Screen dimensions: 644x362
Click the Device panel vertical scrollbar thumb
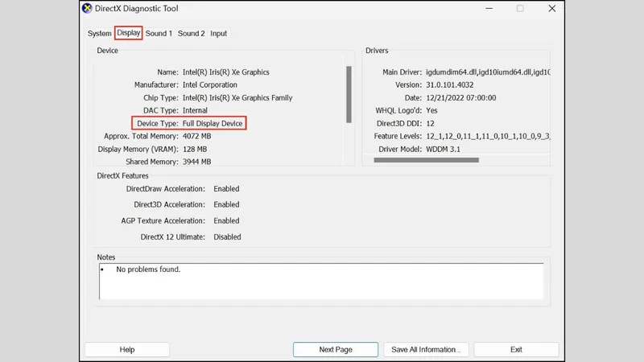click(349, 94)
